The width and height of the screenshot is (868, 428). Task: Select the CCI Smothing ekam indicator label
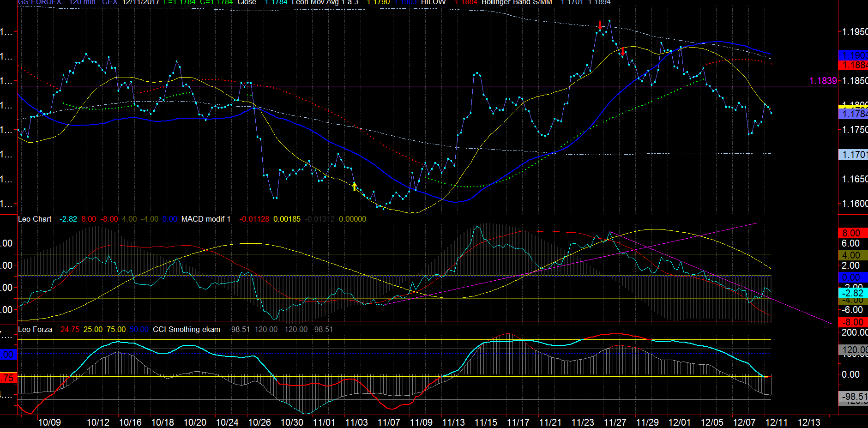click(187, 329)
